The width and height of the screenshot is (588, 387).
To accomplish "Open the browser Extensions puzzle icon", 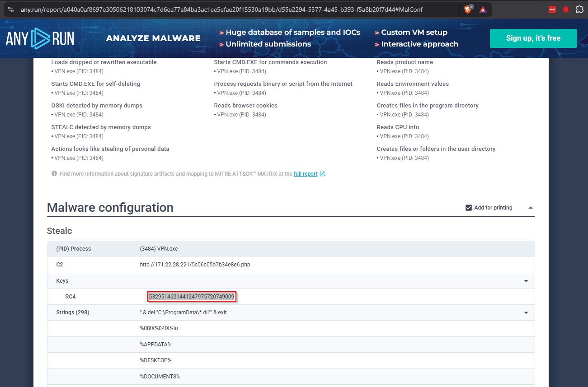I will pos(579,9).
